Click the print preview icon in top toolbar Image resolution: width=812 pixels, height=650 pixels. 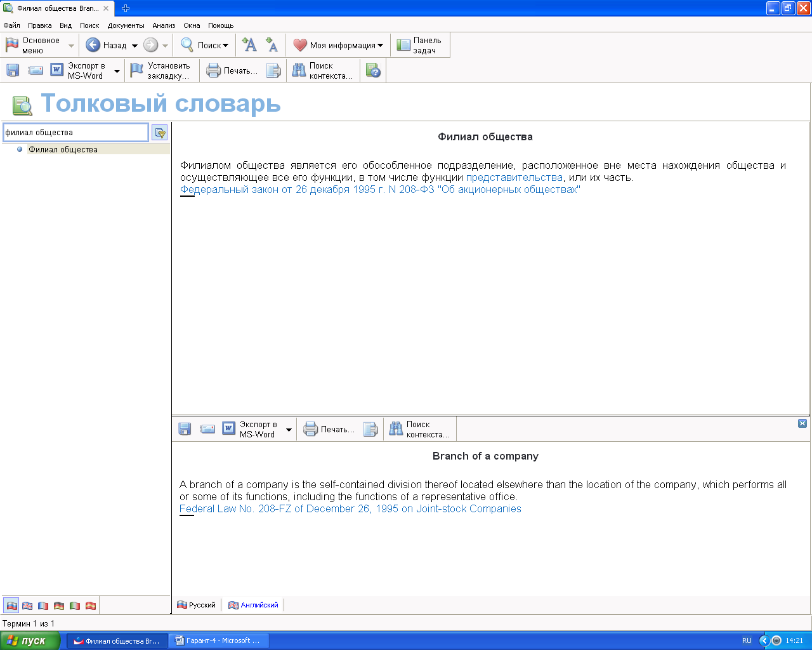click(x=273, y=70)
